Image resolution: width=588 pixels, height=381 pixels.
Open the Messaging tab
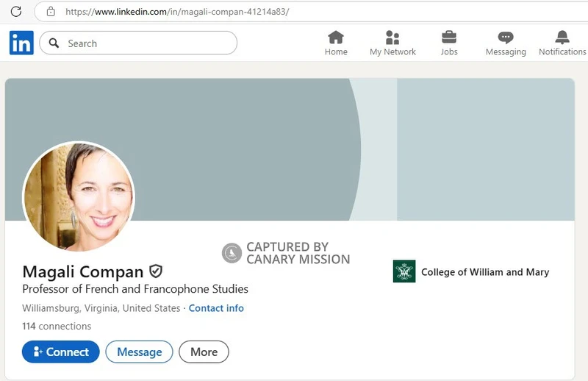click(x=506, y=43)
